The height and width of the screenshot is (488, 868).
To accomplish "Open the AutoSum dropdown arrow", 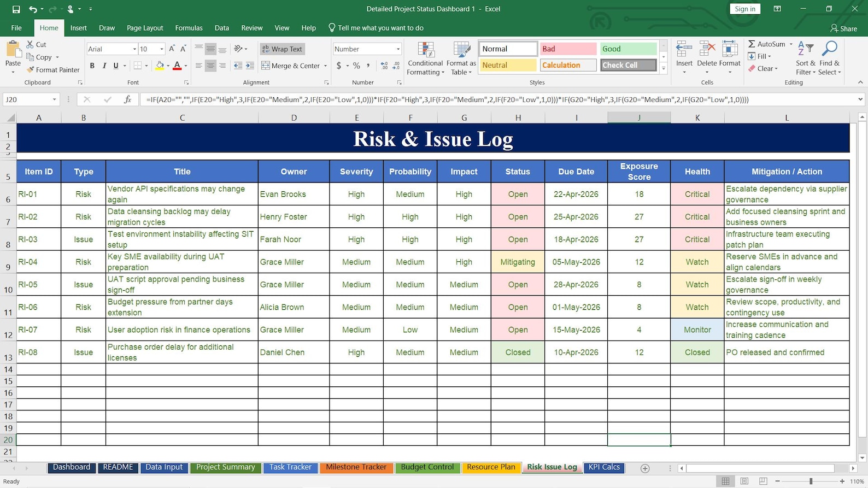I will coord(791,44).
